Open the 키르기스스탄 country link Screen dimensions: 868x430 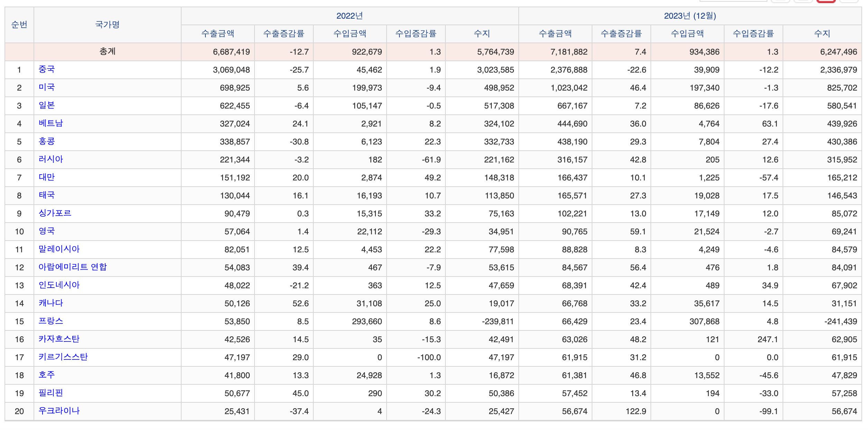(63, 357)
